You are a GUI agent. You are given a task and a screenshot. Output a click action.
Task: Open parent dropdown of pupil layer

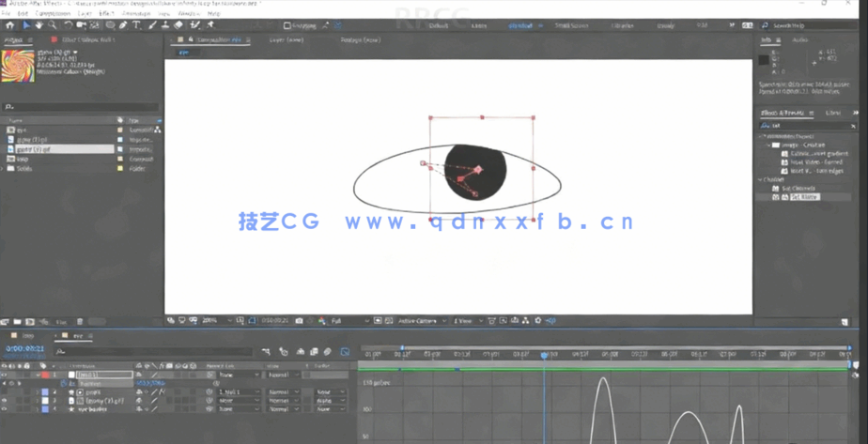(240, 392)
